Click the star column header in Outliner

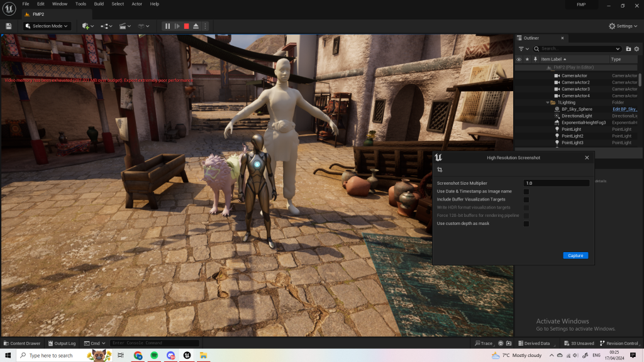pyautogui.click(x=528, y=59)
